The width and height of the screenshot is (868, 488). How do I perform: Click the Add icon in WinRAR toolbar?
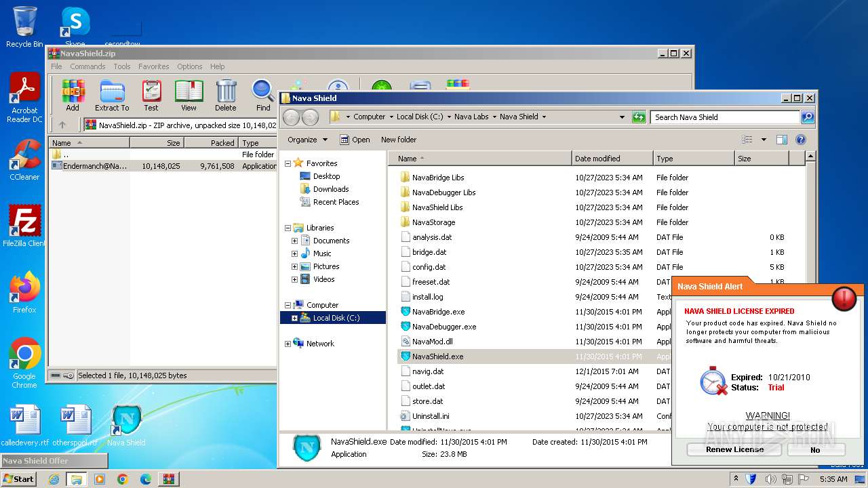(x=73, y=96)
